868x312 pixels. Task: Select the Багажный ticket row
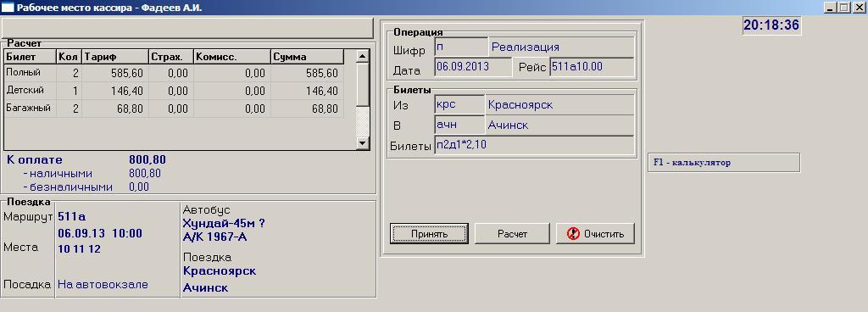click(x=174, y=109)
